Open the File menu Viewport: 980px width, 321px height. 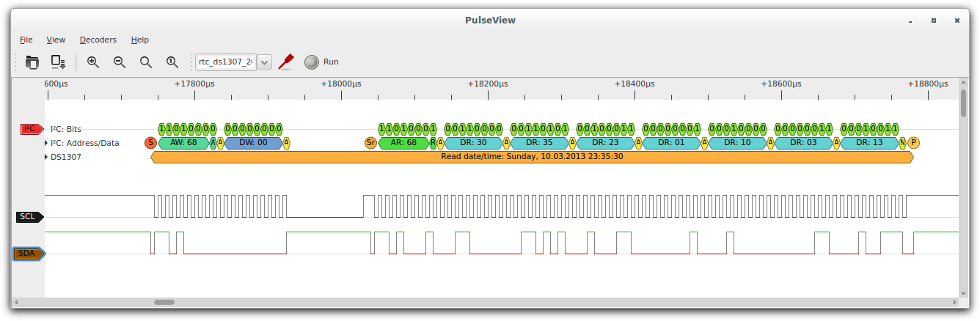pyautogui.click(x=26, y=40)
